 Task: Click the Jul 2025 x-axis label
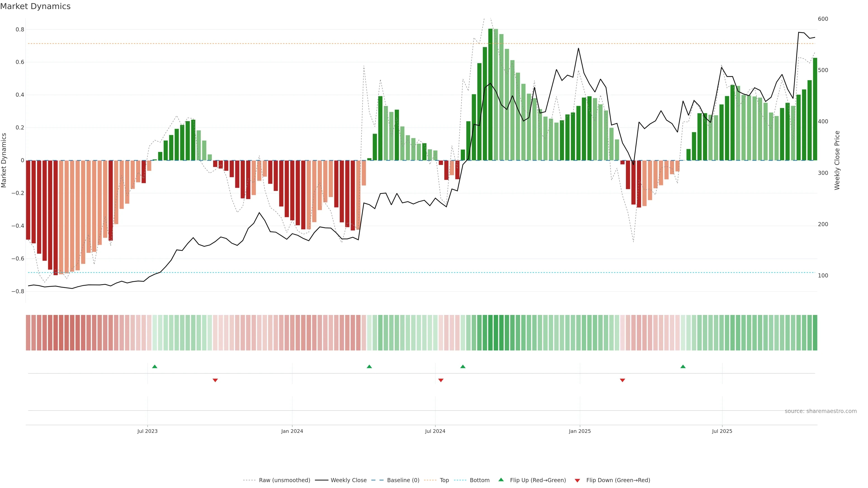click(x=722, y=432)
